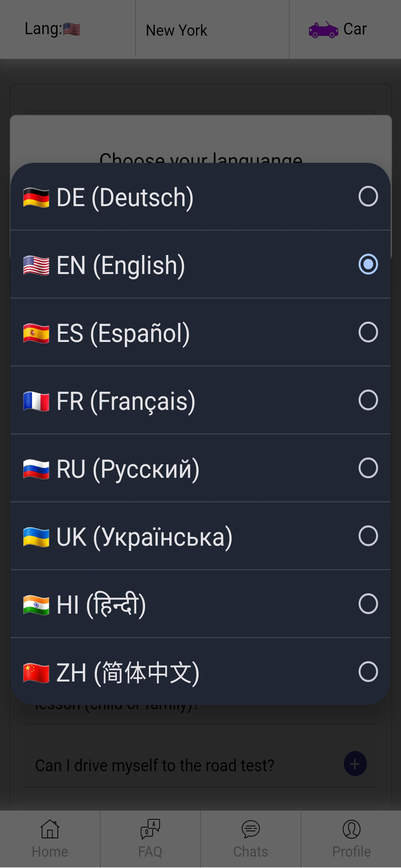Select the ES (Español) radio button
This screenshot has width=401, height=868.
click(368, 332)
